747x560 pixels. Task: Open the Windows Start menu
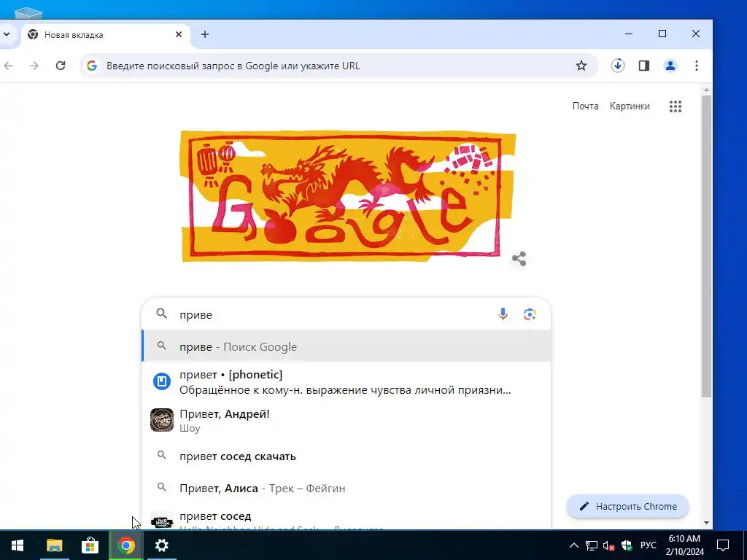coord(18,545)
